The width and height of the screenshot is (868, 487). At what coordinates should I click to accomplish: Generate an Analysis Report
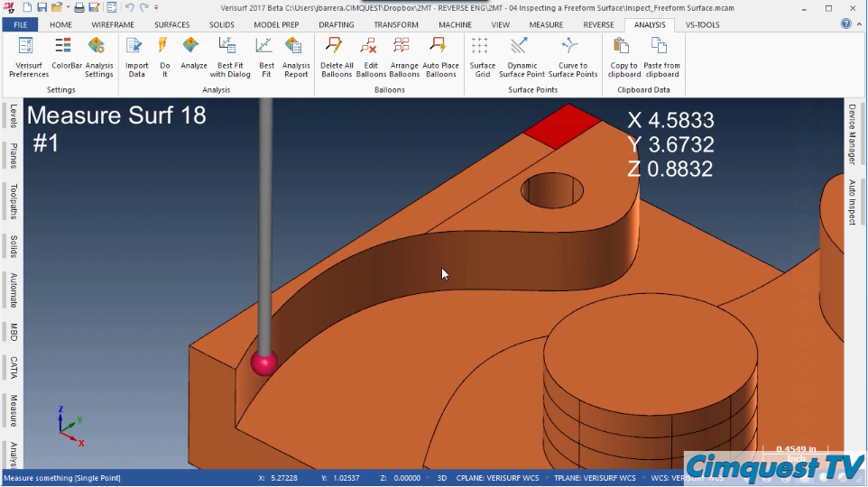click(296, 57)
